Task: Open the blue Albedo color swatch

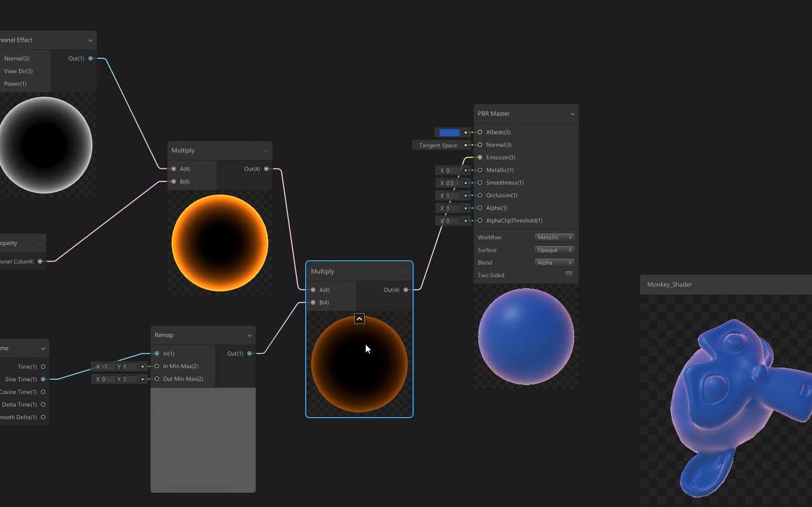Action: [448, 132]
